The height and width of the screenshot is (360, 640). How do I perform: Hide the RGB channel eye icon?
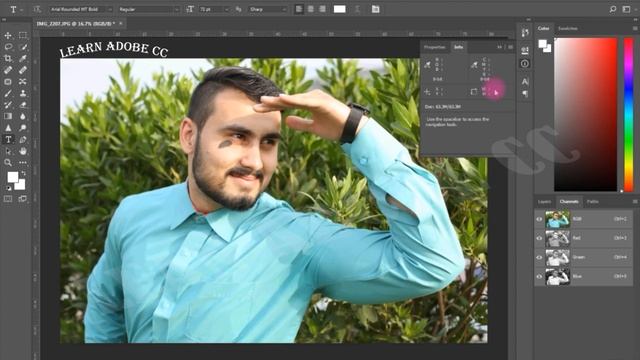539,219
